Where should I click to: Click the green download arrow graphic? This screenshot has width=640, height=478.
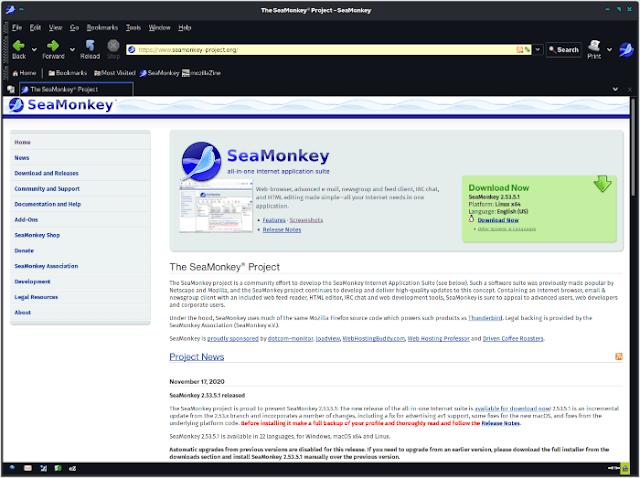602,184
